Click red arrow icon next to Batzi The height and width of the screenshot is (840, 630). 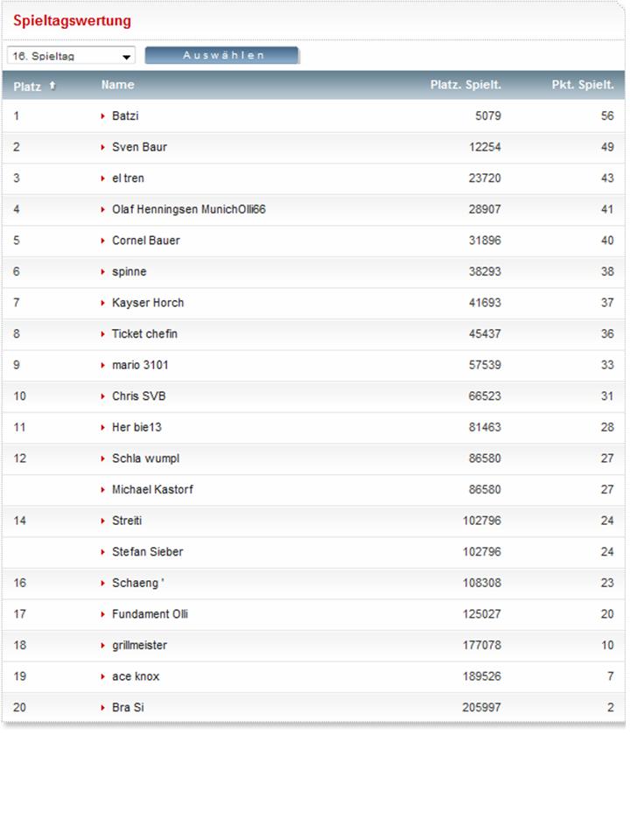[102, 116]
